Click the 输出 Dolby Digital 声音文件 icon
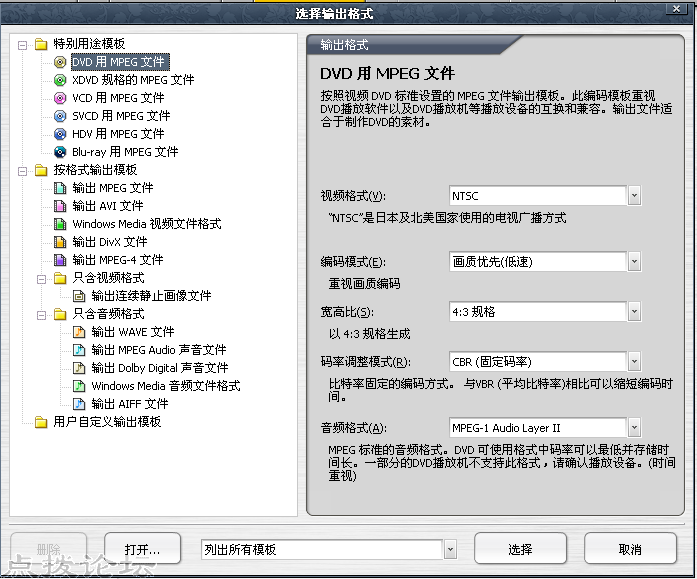 (79, 368)
